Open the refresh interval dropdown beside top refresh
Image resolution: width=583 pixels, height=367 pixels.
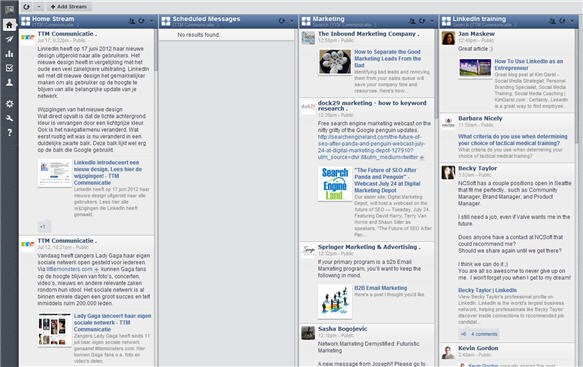pyautogui.click(x=39, y=6)
